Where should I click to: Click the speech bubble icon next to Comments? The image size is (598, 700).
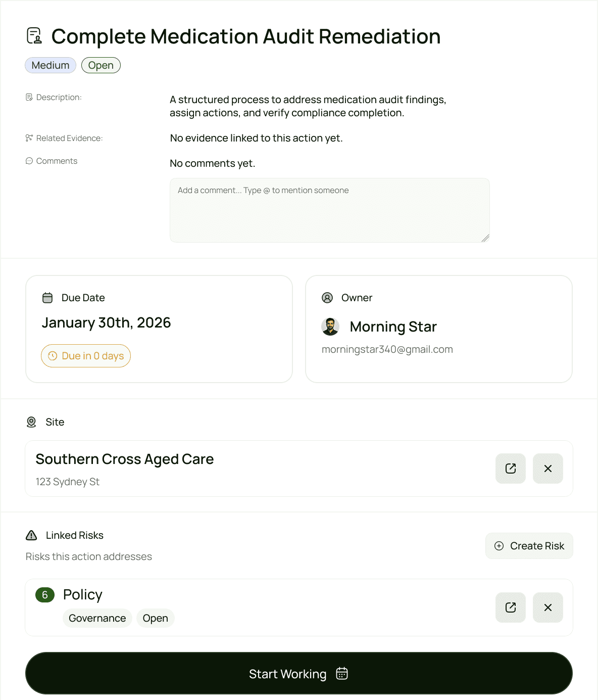coord(29,161)
